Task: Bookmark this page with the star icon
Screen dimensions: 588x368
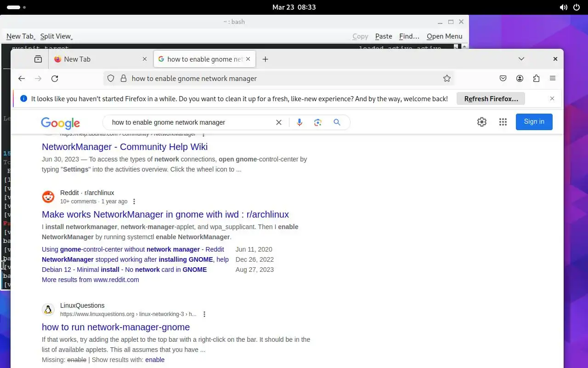Action: pos(447,79)
